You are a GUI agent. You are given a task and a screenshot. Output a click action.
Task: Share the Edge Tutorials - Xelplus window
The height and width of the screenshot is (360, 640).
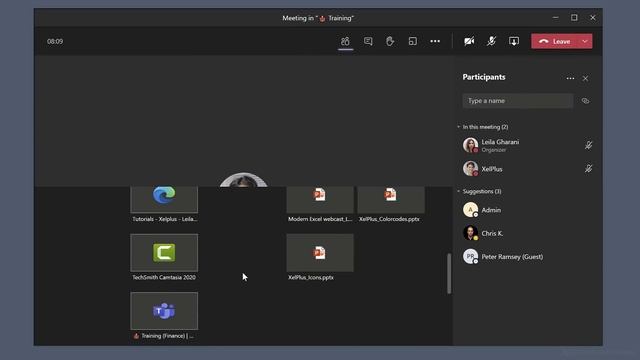tap(164, 200)
